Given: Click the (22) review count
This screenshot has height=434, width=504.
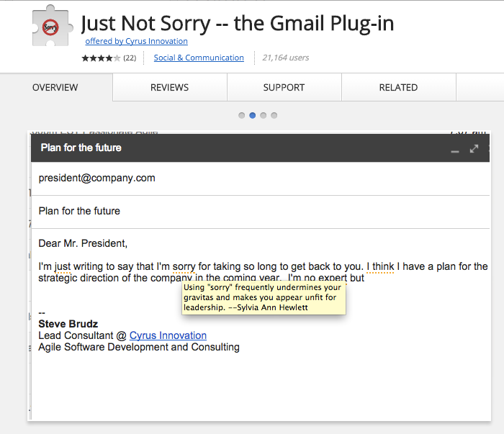Looking at the screenshot, I should point(130,58).
